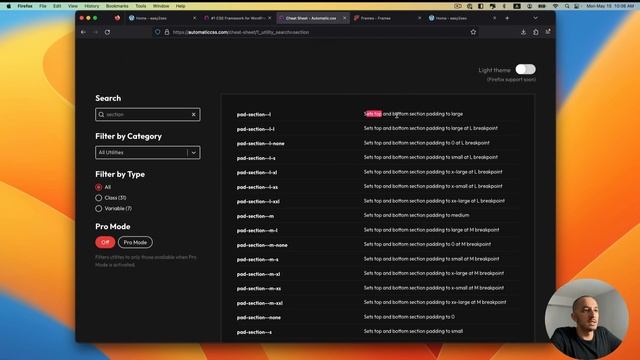This screenshot has width=640, height=360.
Task: Select the 'Variable (7)' radio button
Action: [x=98, y=209]
